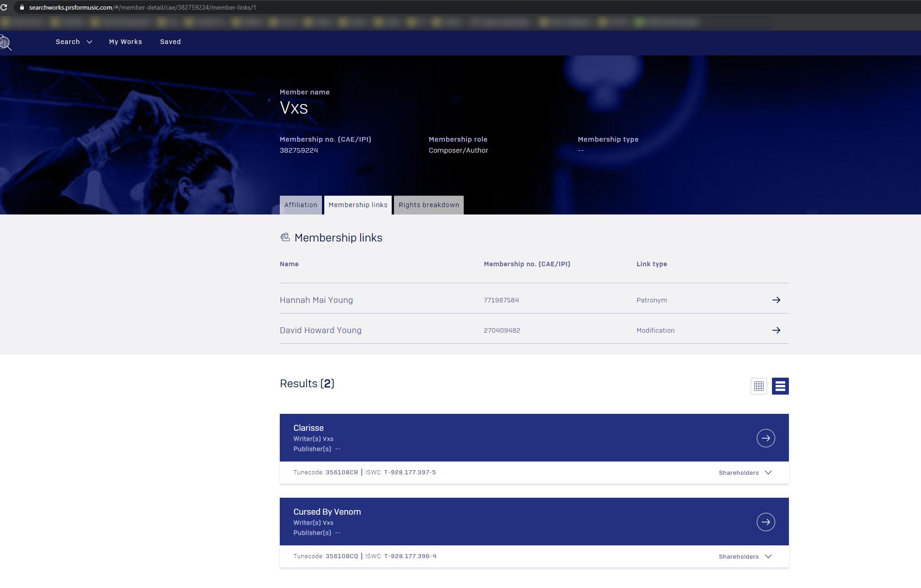921x588 pixels.
Task: Expand the Search dropdown menu
Action: pyautogui.click(x=74, y=42)
